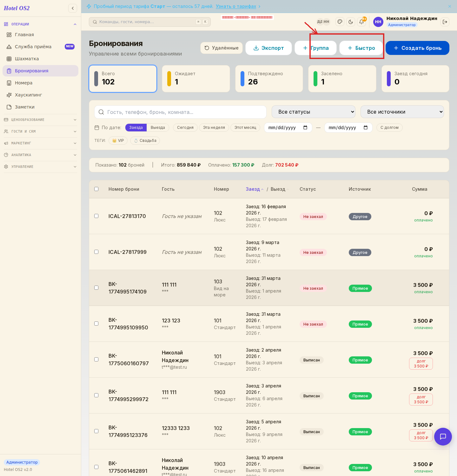The image size is (457, 476).
Task: Click the logout icon next to profile
Action: [445, 22]
